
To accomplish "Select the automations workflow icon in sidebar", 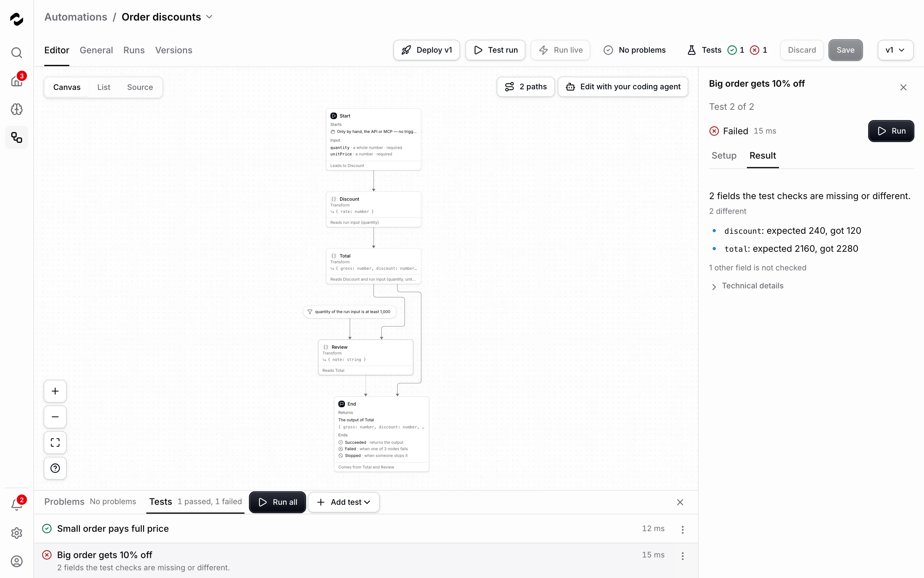I will 16,137.
